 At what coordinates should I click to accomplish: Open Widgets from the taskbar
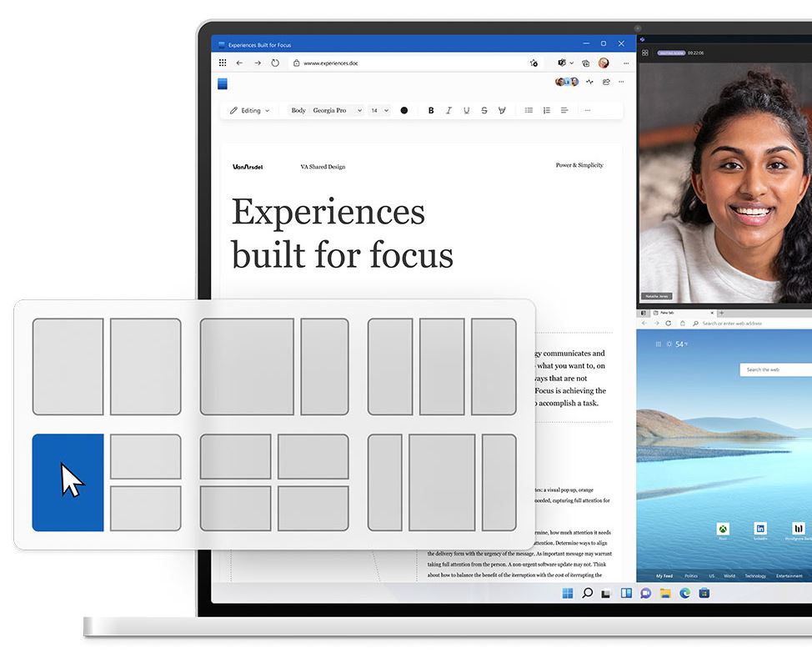(x=626, y=593)
